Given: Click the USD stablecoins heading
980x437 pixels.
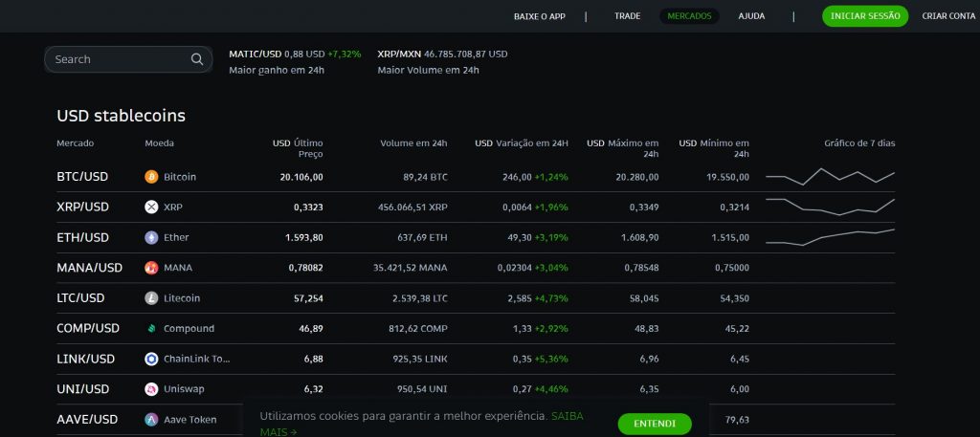Looking at the screenshot, I should point(122,116).
